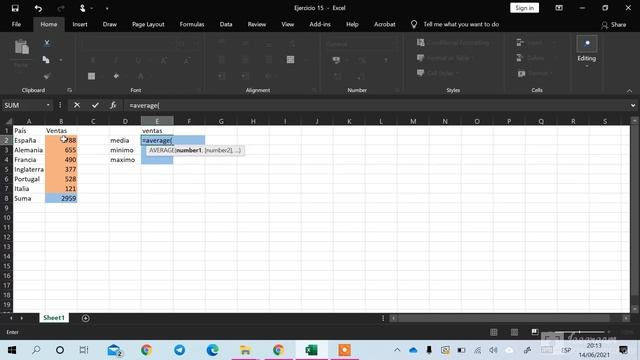Select cell with 528 for Portugal
Screen dimensions: 640x360
(61, 179)
